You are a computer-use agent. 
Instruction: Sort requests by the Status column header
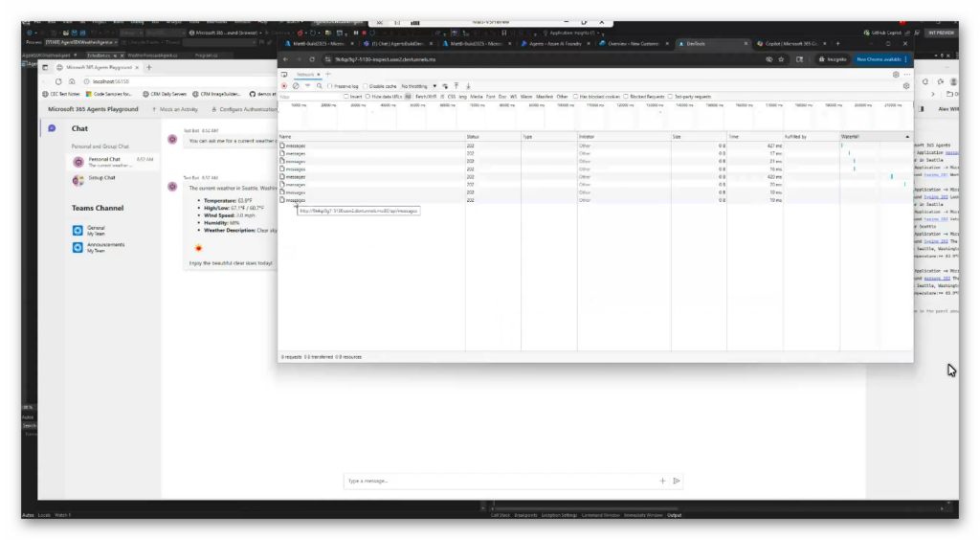tap(493, 136)
